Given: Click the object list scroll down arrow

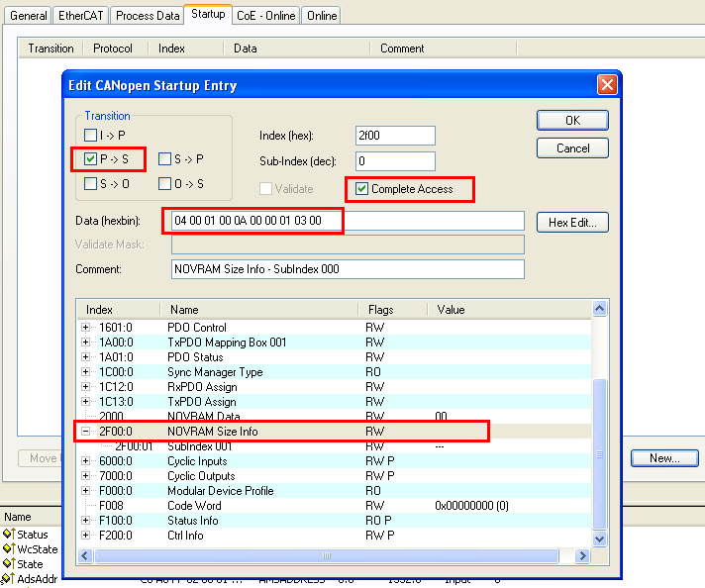Looking at the screenshot, I should point(599,539).
